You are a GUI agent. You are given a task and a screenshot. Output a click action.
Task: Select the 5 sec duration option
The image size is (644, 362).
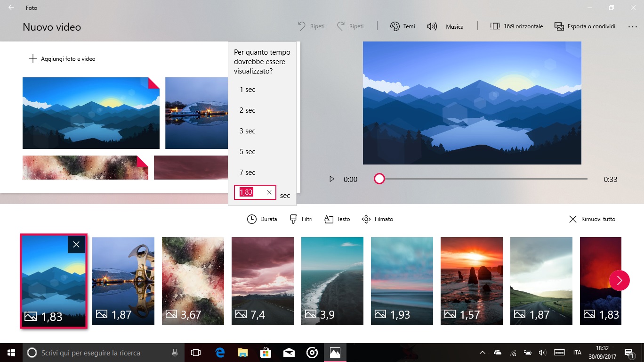[x=262, y=152]
